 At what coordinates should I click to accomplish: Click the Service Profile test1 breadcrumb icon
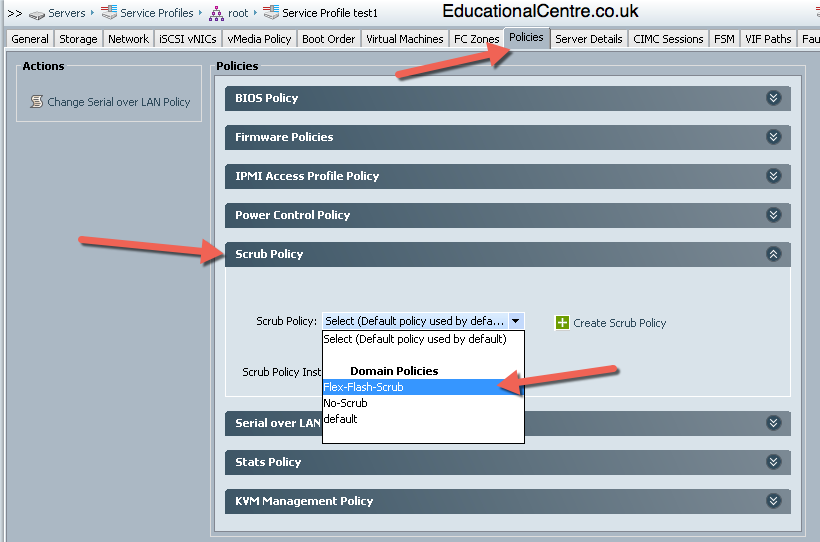[x=271, y=13]
